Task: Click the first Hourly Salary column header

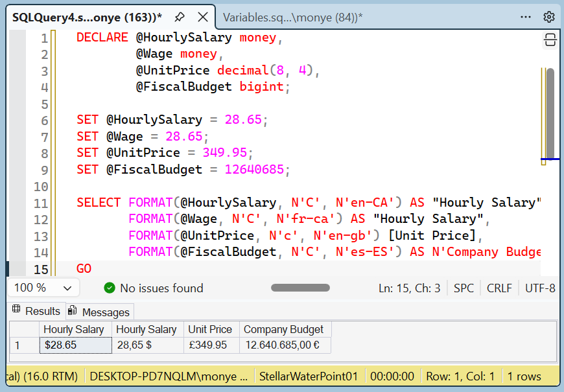Action: (x=76, y=329)
